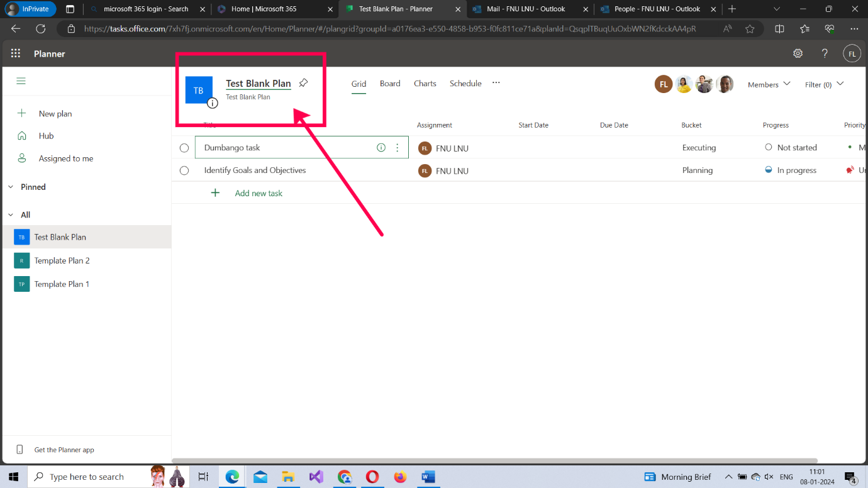Collapse the left navigation hamburger menu
This screenshot has width=868, height=488.
point(21,81)
